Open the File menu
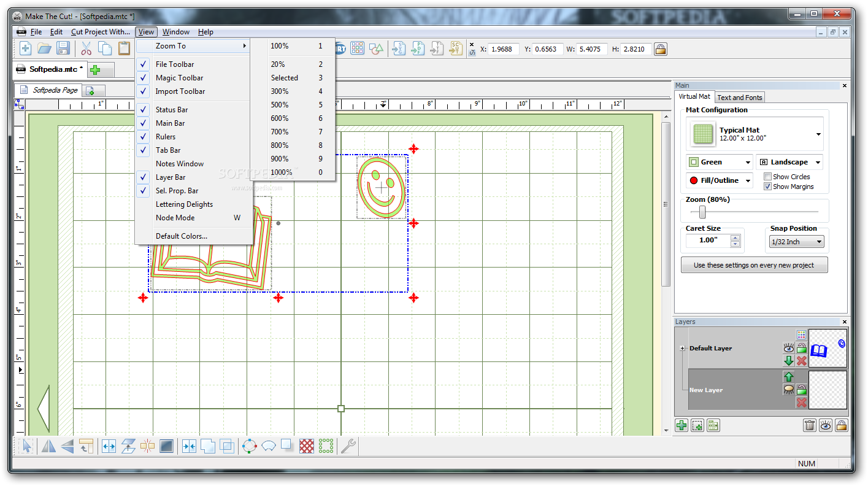Screen dimensions: 868x486 pos(36,32)
